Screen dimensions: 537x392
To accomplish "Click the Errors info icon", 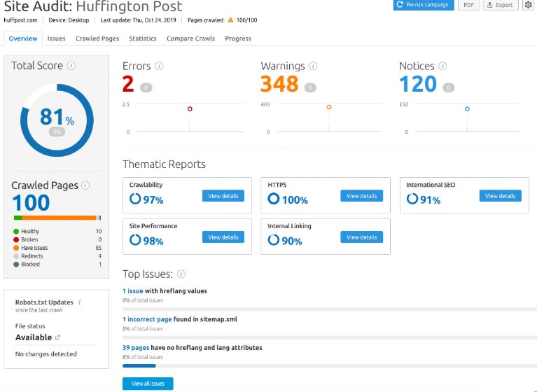I will tap(159, 66).
